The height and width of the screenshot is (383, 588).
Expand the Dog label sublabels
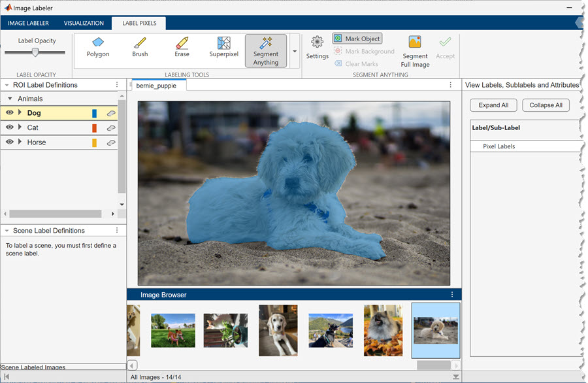(x=20, y=113)
